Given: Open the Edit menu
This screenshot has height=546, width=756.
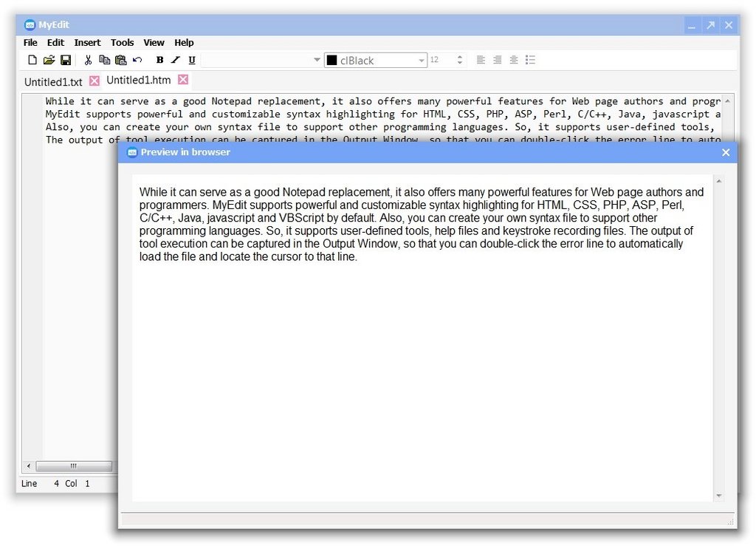Looking at the screenshot, I should tap(55, 42).
